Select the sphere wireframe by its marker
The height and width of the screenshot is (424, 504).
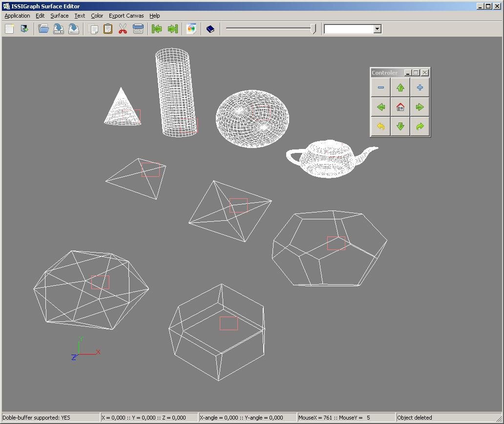(x=261, y=113)
